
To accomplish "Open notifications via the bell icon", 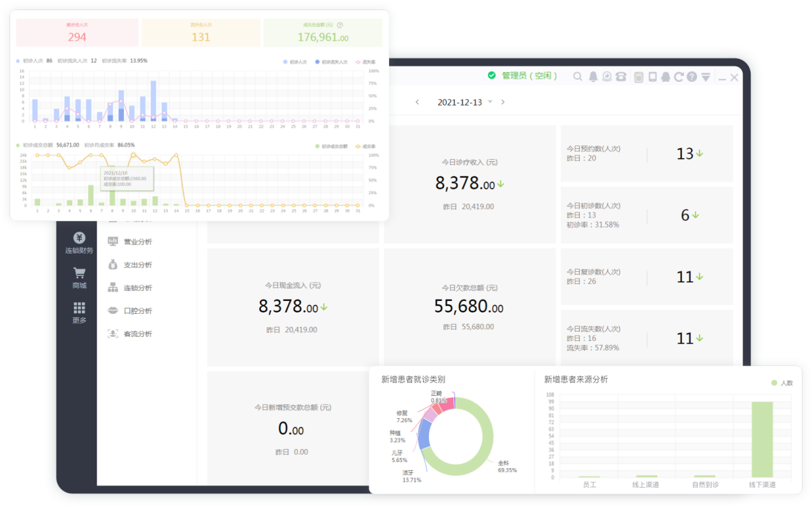I will coord(593,77).
